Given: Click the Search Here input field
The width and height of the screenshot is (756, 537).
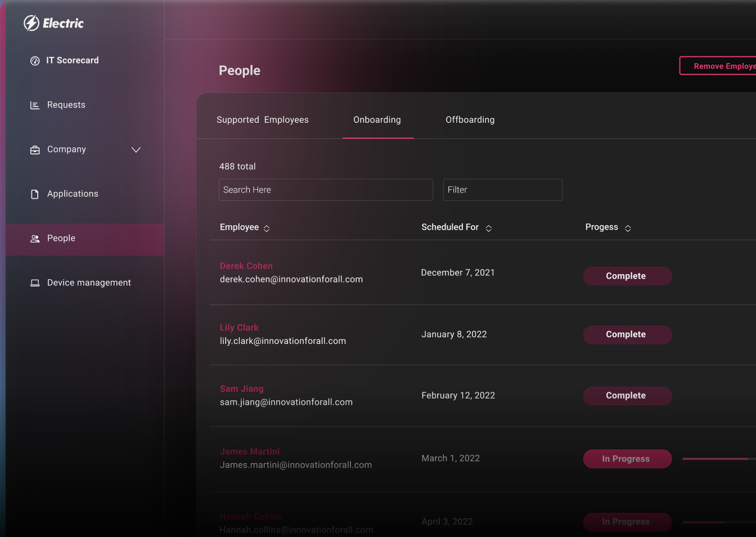Looking at the screenshot, I should coord(326,190).
